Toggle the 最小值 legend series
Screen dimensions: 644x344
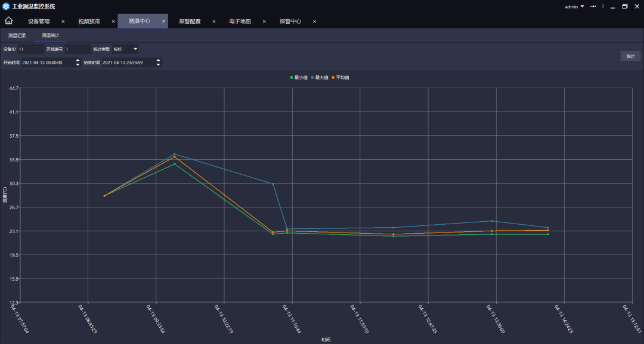pyautogui.click(x=299, y=78)
